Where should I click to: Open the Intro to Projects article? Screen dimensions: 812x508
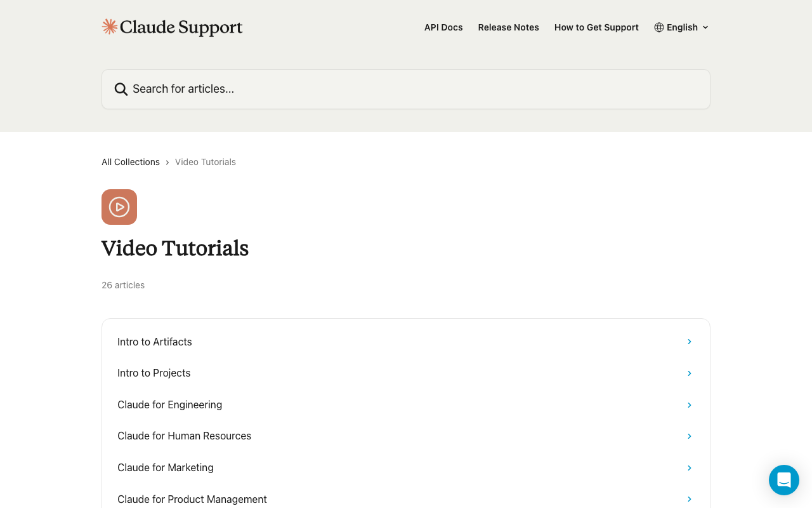(x=406, y=373)
